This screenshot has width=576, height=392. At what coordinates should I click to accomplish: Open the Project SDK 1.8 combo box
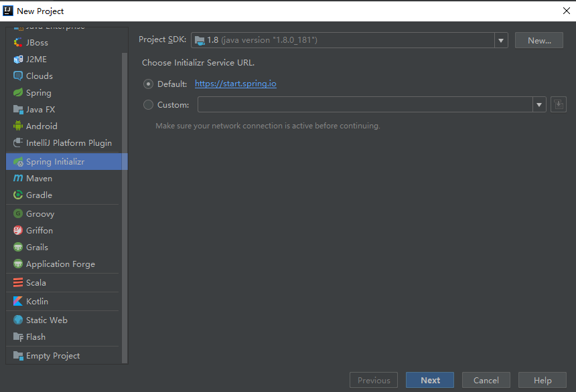[350, 40]
